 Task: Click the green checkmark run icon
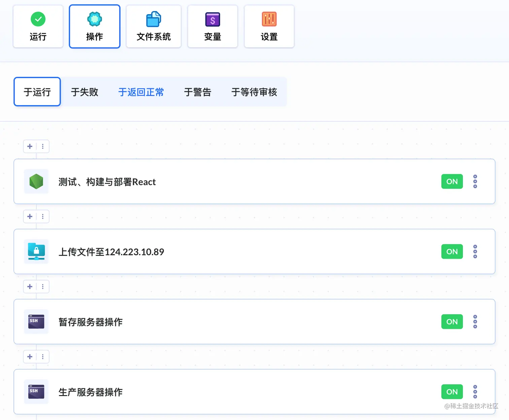coord(38,19)
